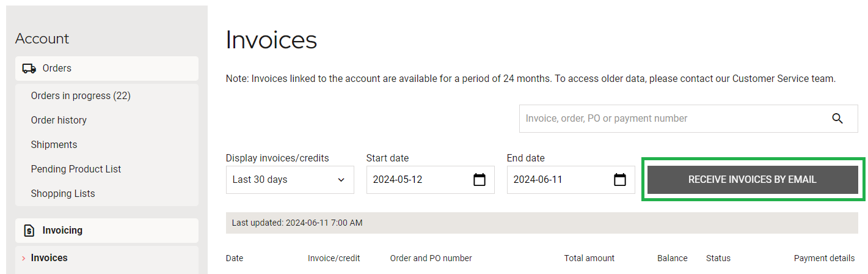Open Orders in progress (22)
Image resolution: width=868 pixels, height=274 pixels.
tap(81, 96)
